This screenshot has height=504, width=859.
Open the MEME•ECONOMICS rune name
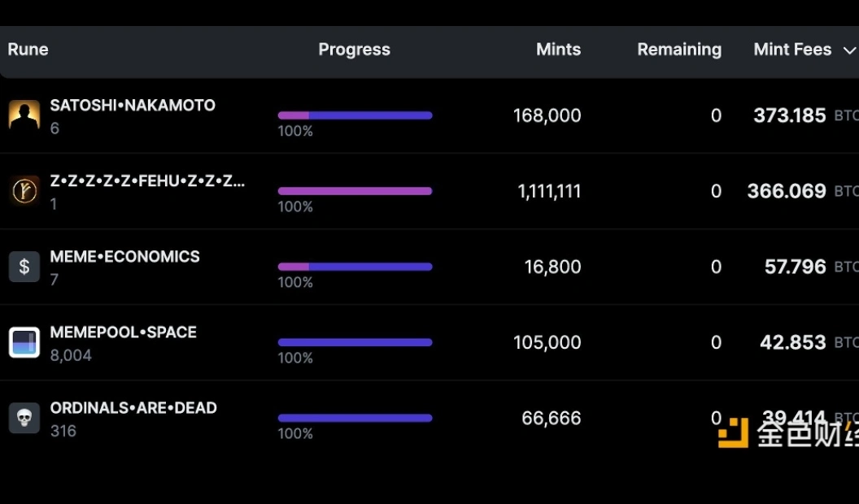click(x=125, y=256)
